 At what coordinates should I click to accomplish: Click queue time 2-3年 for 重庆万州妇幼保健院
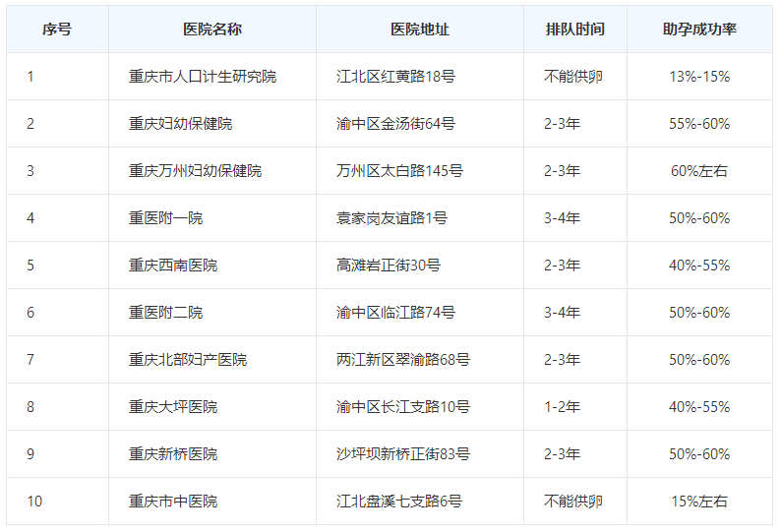coord(563,171)
